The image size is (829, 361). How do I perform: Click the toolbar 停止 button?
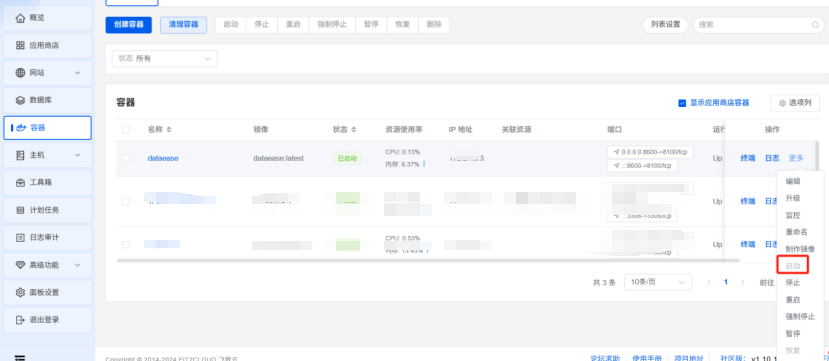(x=262, y=25)
